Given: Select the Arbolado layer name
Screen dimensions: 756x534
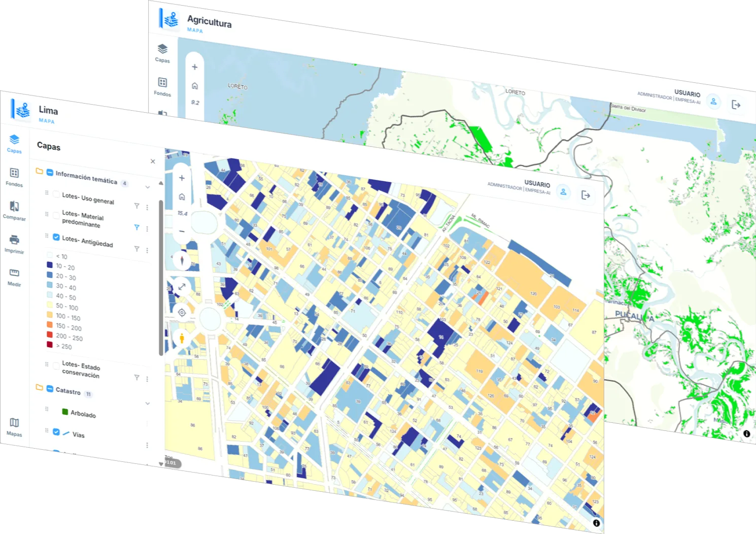Looking at the screenshot, I should 83,414.
